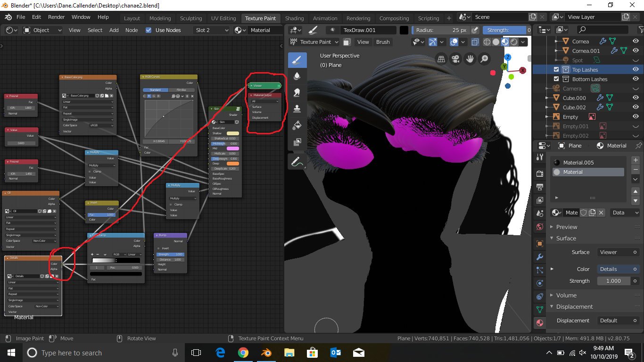Click the Surface Viewer shader button
This screenshot has width=644, height=362.
(619, 252)
